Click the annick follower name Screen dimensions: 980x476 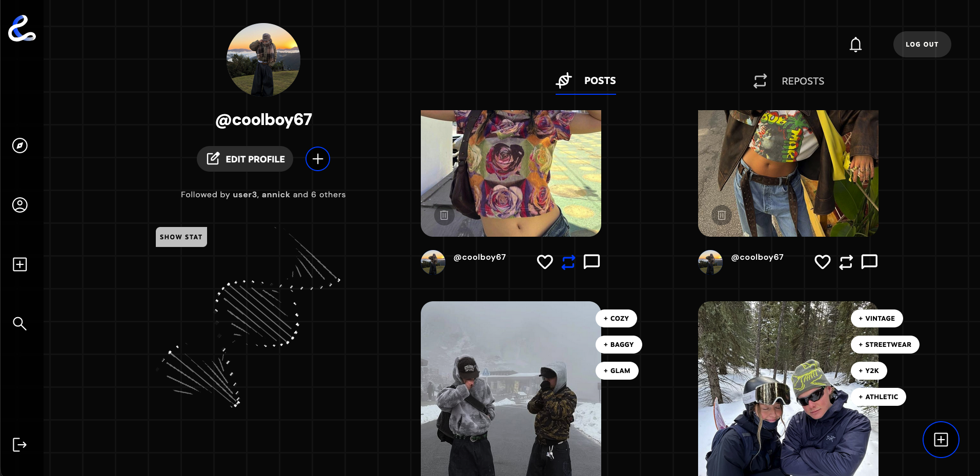(x=276, y=195)
